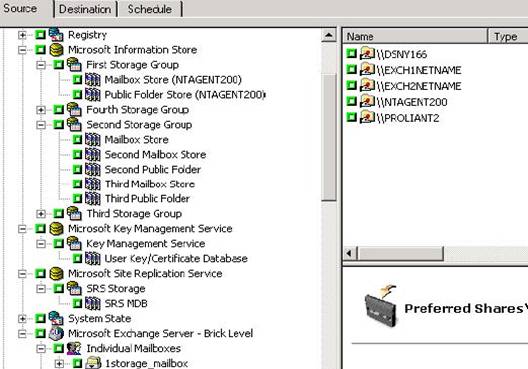Toggle the \\NTAGENT200 selection box
Screen dimensions: 528x369
click(x=352, y=101)
